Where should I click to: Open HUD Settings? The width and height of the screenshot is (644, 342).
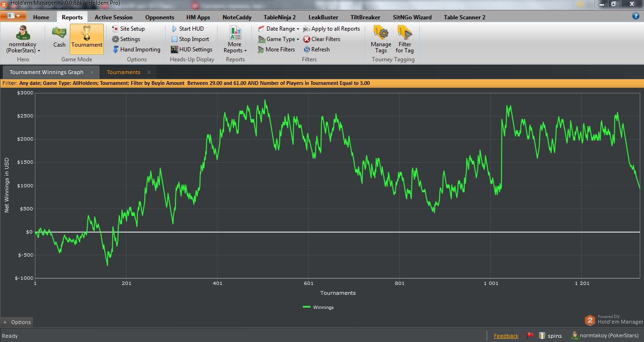192,50
